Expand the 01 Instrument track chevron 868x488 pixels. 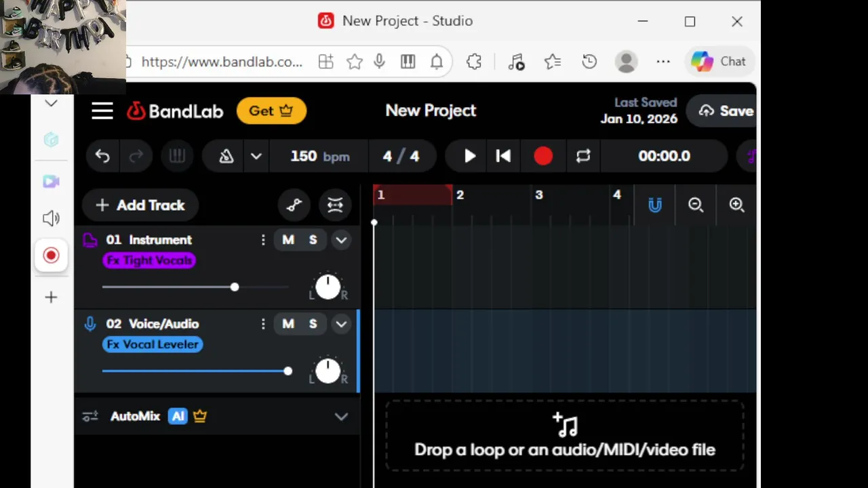click(x=341, y=240)
